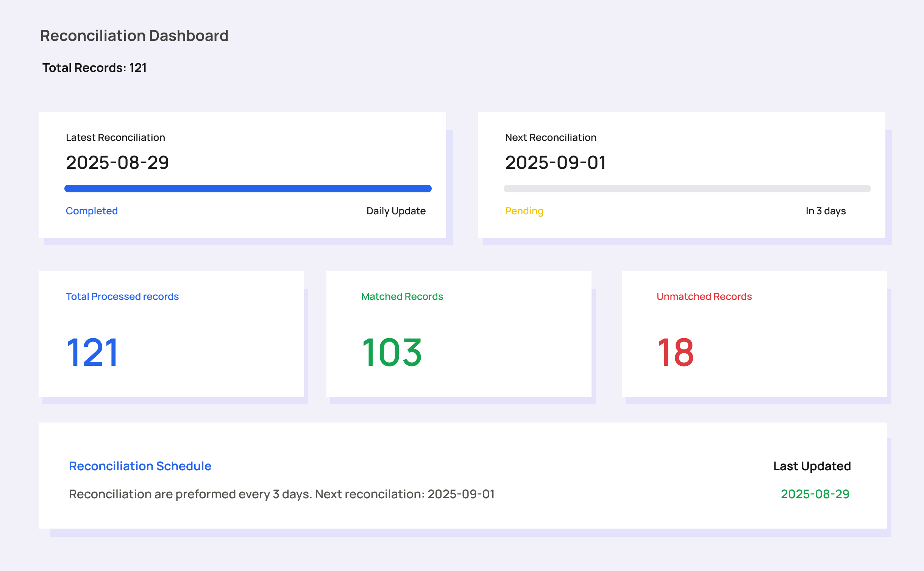
Task: Click the blue completed progress bar
Action: (248, 189)
